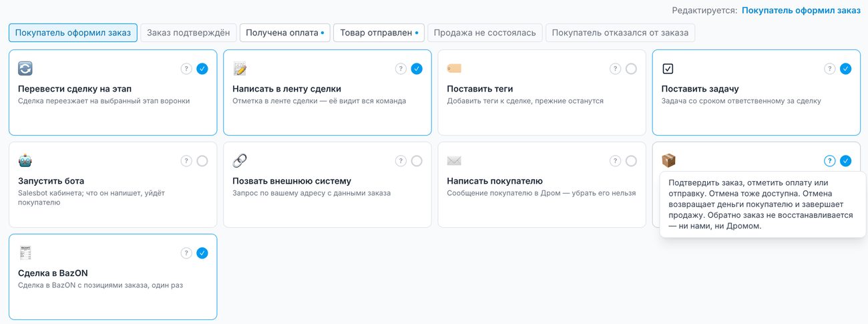Show help hint for 'Позвать внешнюю систему'
Image resolution: width=868 pixels, height=324 pixels.
click(x=401, y=160)
